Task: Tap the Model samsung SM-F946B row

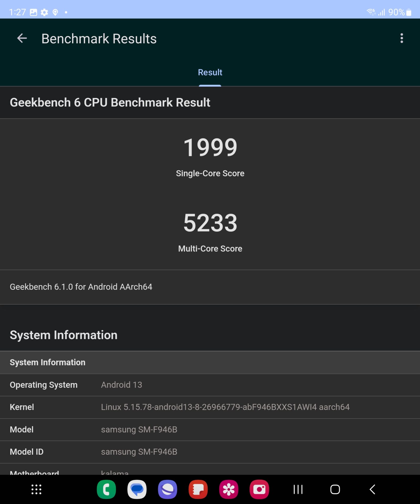Action: pyautogui.click(x=210, y=429)
